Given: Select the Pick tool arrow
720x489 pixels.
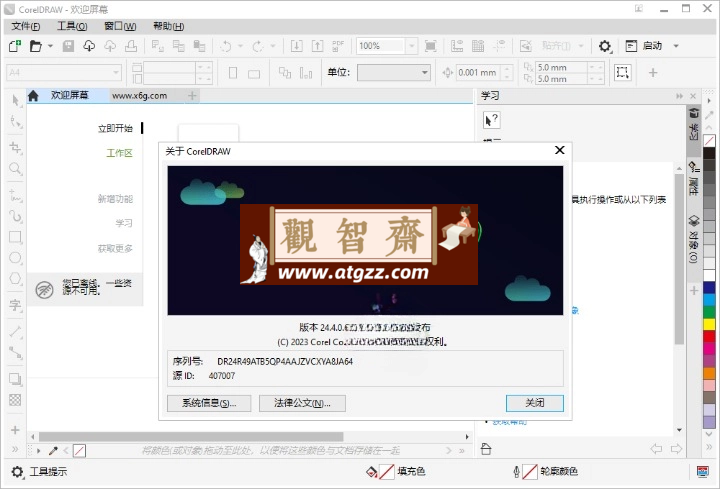Looking at the screenshot, I should [16, 100].
